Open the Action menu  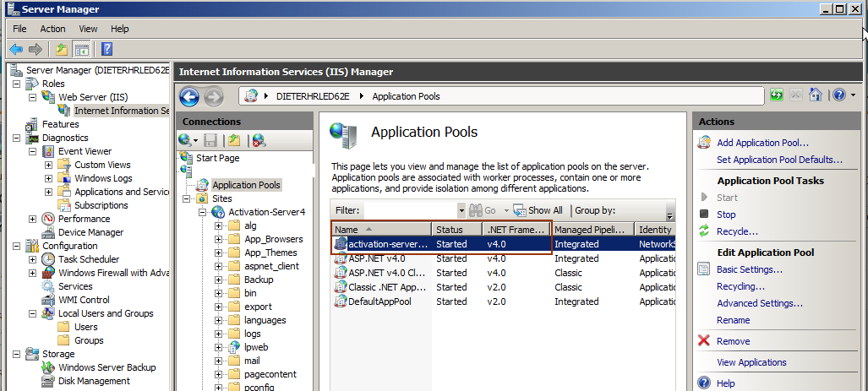(x=52, y=29)
